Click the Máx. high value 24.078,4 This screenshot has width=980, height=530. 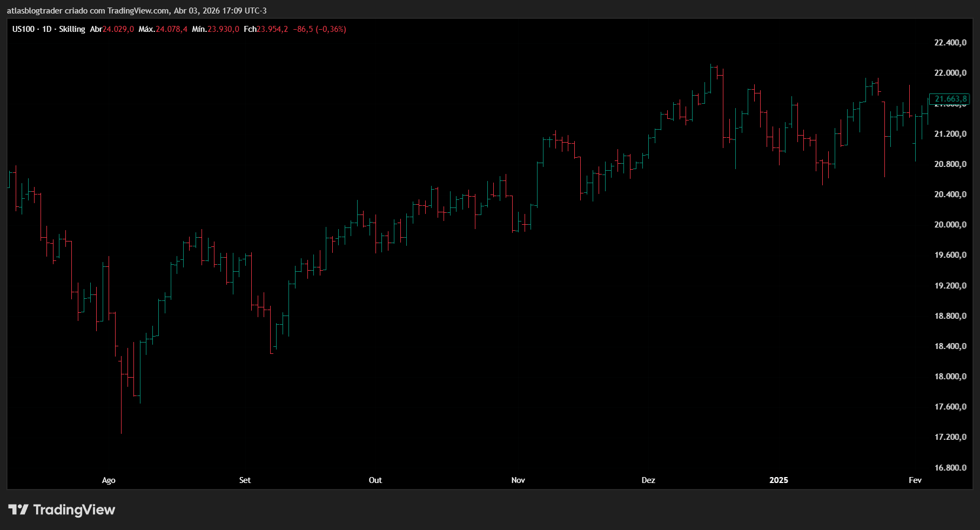click(171, 29)
